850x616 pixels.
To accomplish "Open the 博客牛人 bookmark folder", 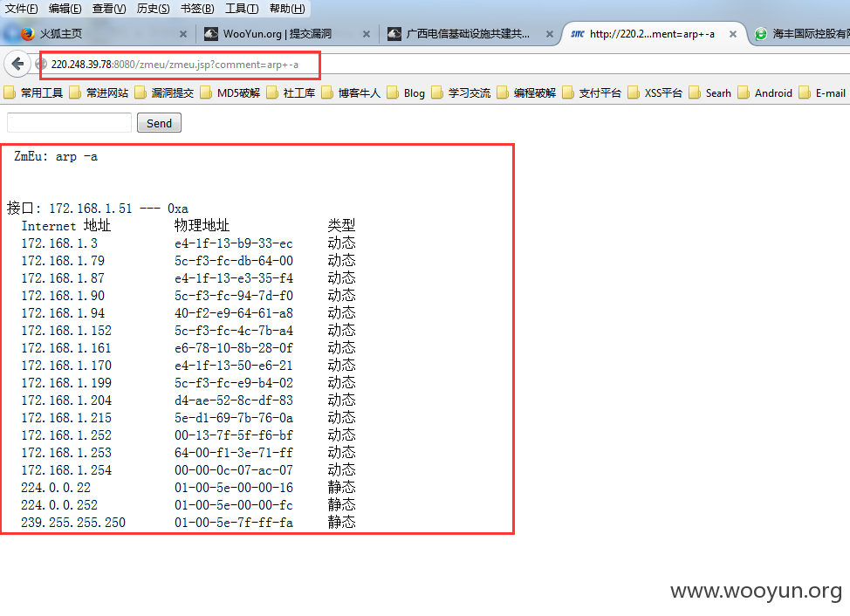I will pos(352,92).
